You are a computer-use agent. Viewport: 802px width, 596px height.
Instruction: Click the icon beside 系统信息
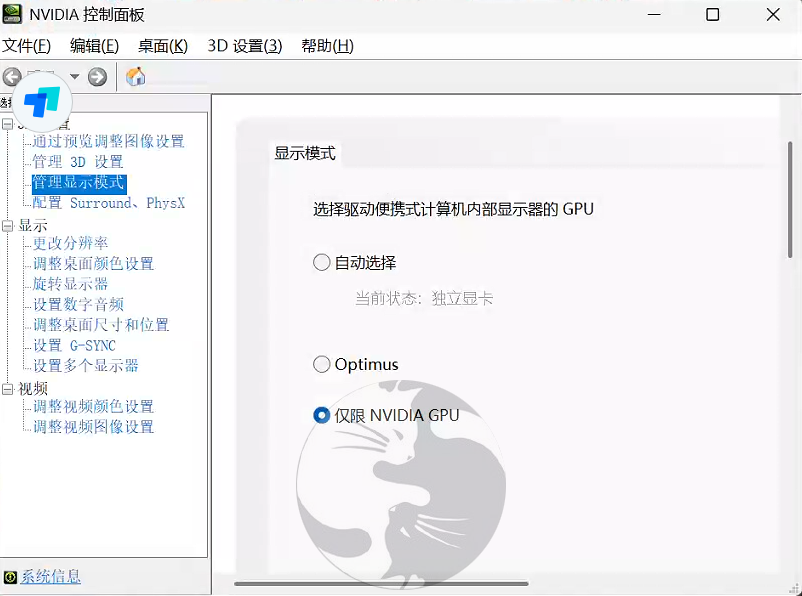(10, 577)
